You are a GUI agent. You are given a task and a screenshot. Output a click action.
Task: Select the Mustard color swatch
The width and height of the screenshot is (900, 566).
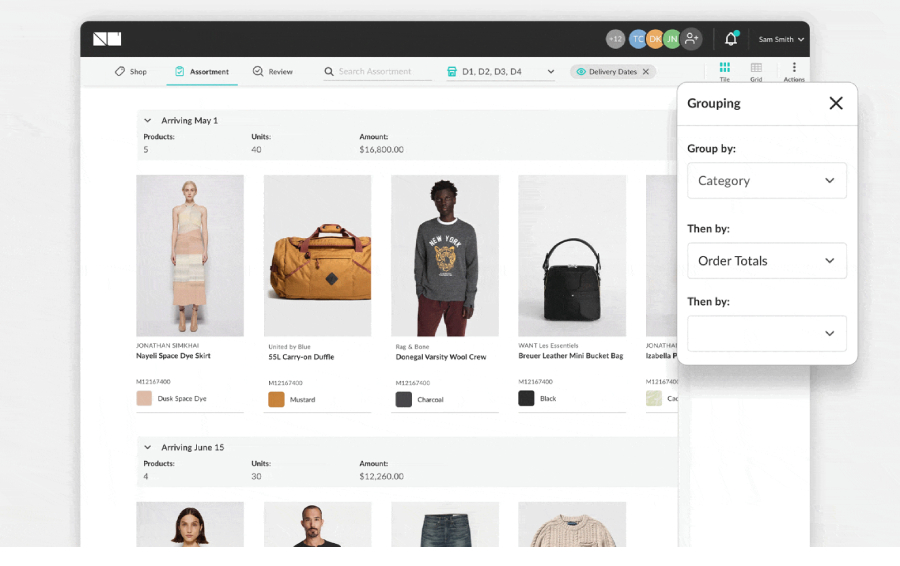[x=276, y=400]
